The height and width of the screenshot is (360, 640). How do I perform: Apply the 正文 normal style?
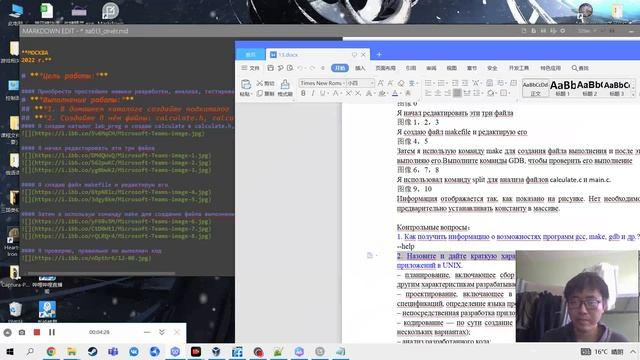(x=535, y=88)
